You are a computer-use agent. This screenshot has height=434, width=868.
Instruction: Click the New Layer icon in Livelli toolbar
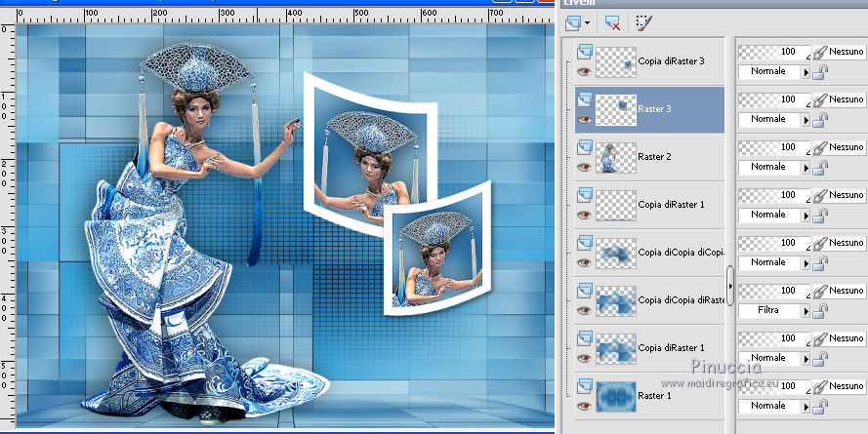tap(574, 22)
